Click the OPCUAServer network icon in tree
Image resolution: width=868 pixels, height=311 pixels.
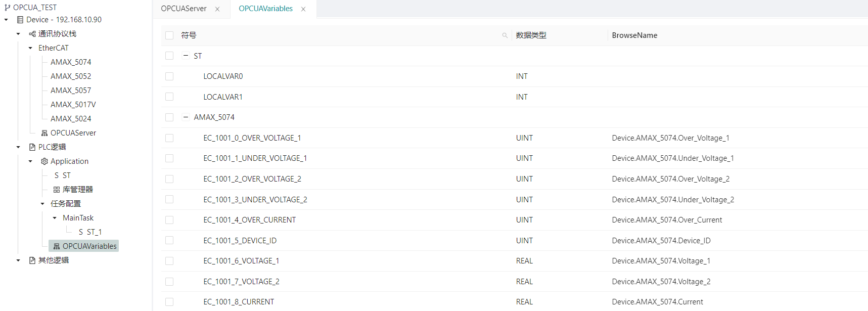point(44,133)
